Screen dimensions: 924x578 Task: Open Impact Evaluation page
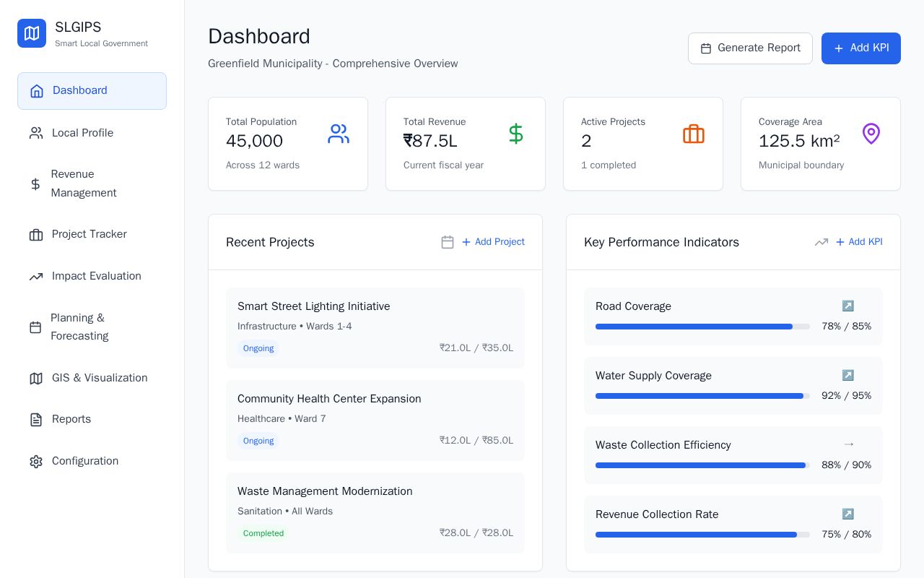click(x=92, y=276)
